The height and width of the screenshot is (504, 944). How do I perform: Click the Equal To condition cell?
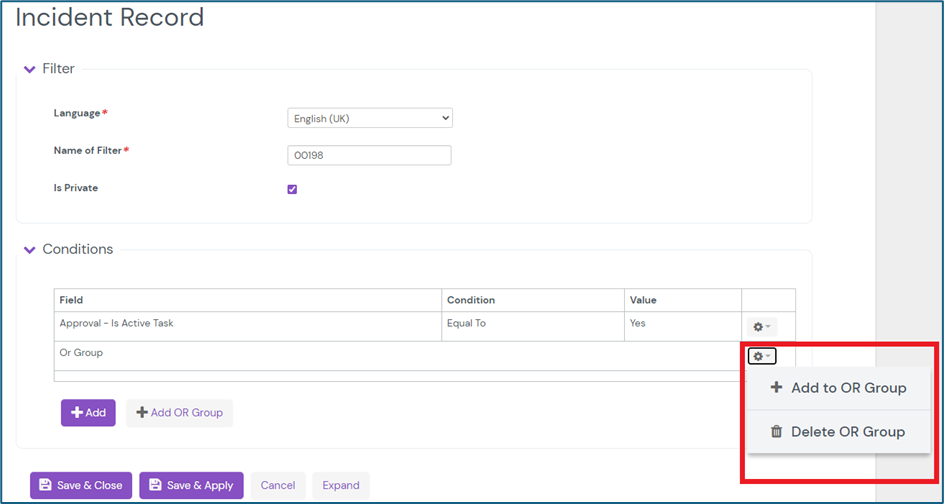coord(466,324)
